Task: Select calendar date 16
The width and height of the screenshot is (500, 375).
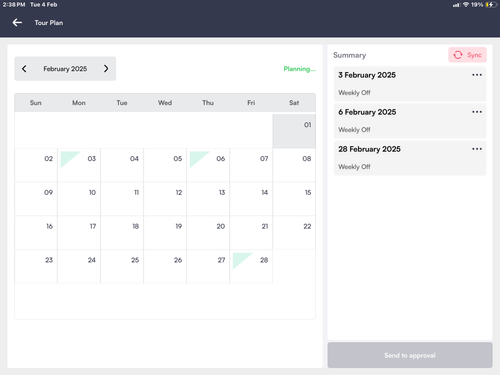Action: click(36, 233)
